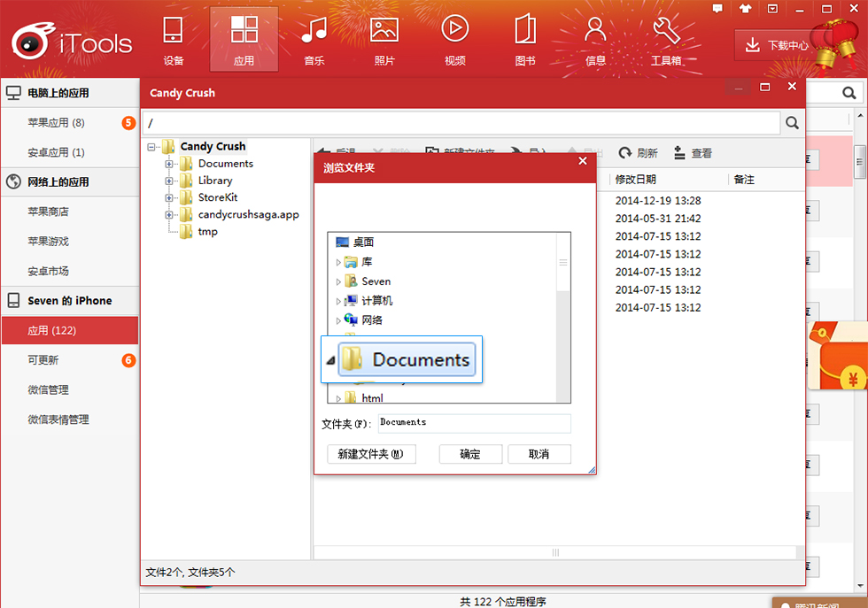Screen dimensions: 868x608
Task: Select the highlighted Documents folder in dialog
Action: 407,359
